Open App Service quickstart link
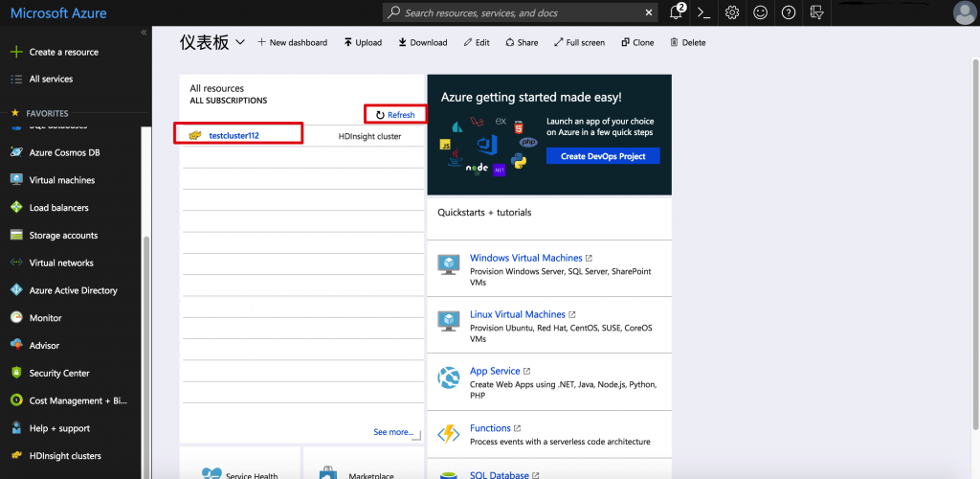This screenshot has height=479, width=980. pos(495,371)
